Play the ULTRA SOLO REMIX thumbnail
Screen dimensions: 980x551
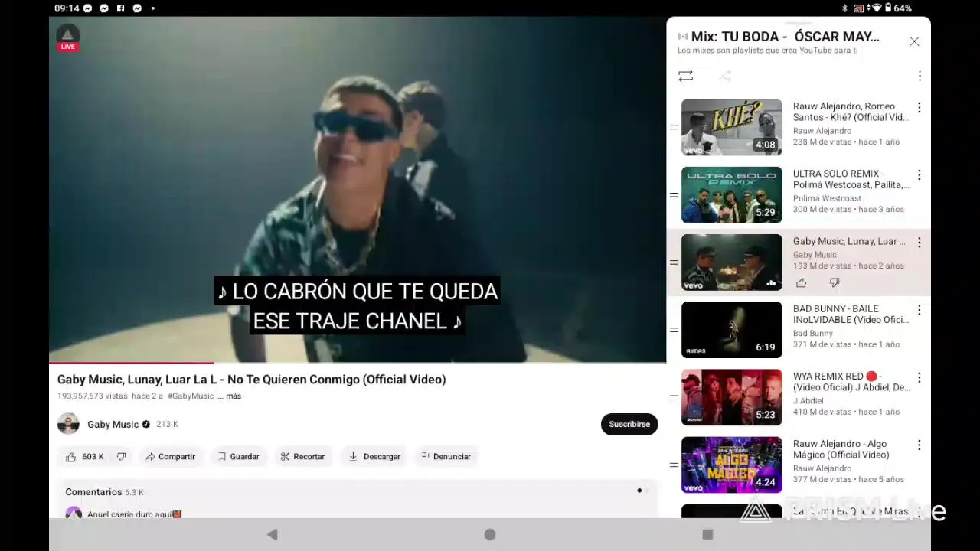point(732,194)
